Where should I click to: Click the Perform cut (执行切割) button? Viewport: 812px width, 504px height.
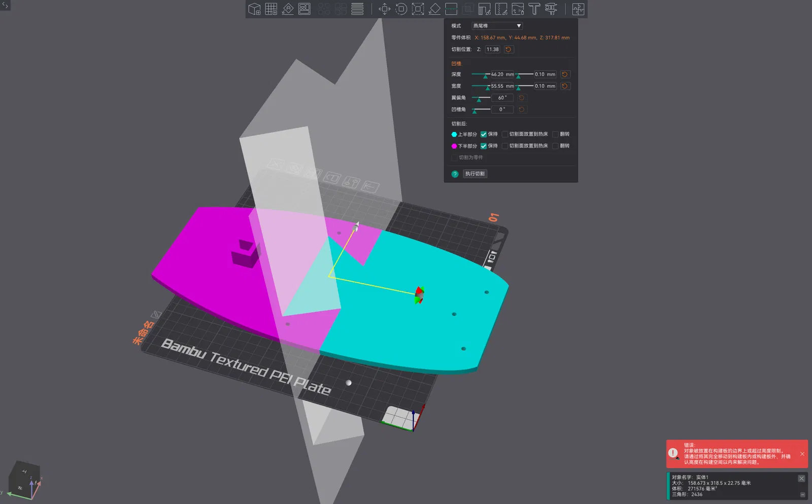tap(475, 174)
